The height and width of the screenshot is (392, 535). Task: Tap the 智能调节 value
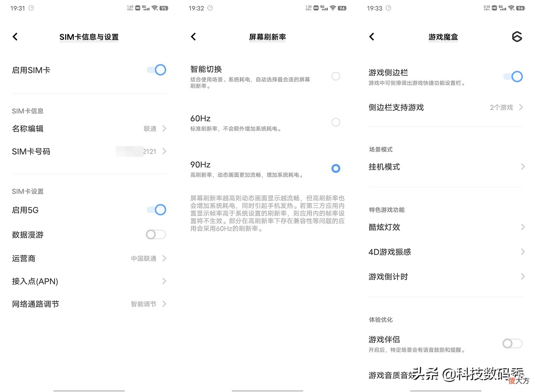[x=144, y=304]
